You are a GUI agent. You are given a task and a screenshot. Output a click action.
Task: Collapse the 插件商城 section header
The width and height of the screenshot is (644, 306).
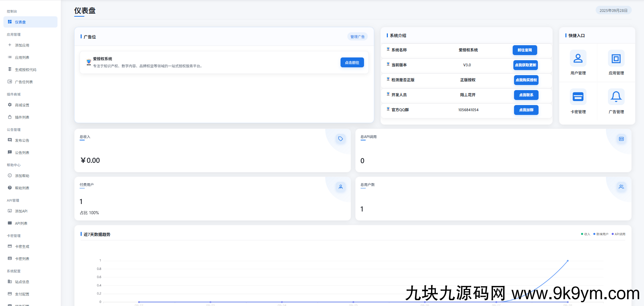point(14,94)
